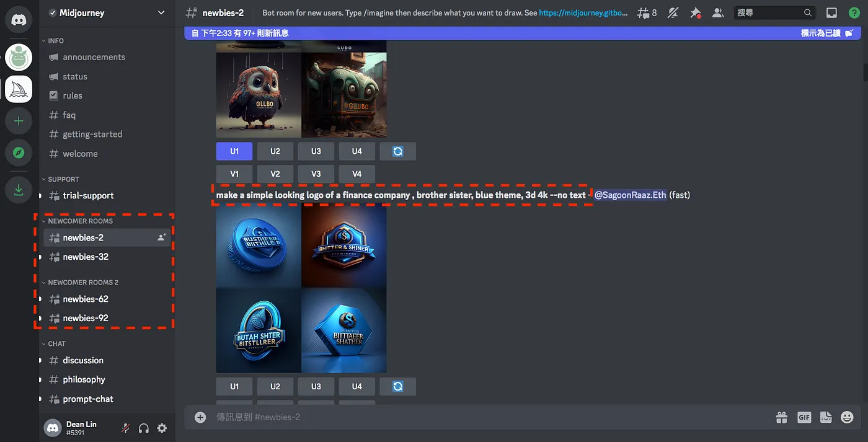The image size is (868, 442).
Task: Open the philosophy channel
Action: click(107, 379)
